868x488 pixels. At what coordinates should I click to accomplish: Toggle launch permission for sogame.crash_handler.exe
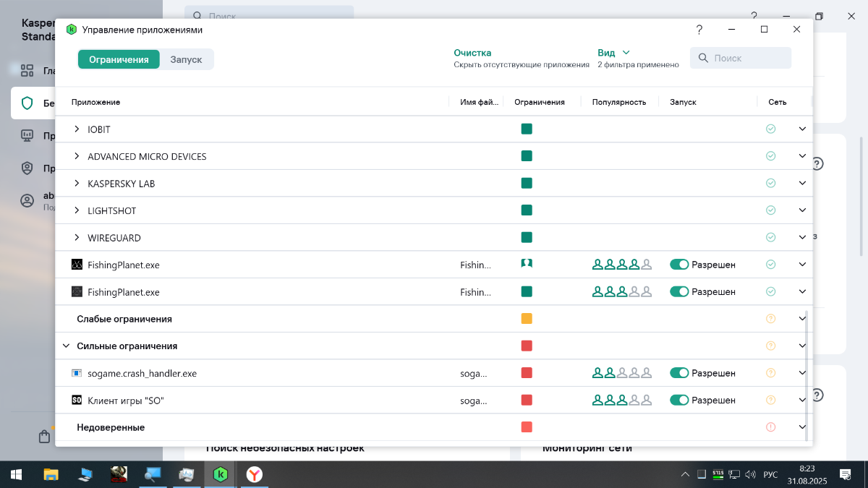(679, 373)
